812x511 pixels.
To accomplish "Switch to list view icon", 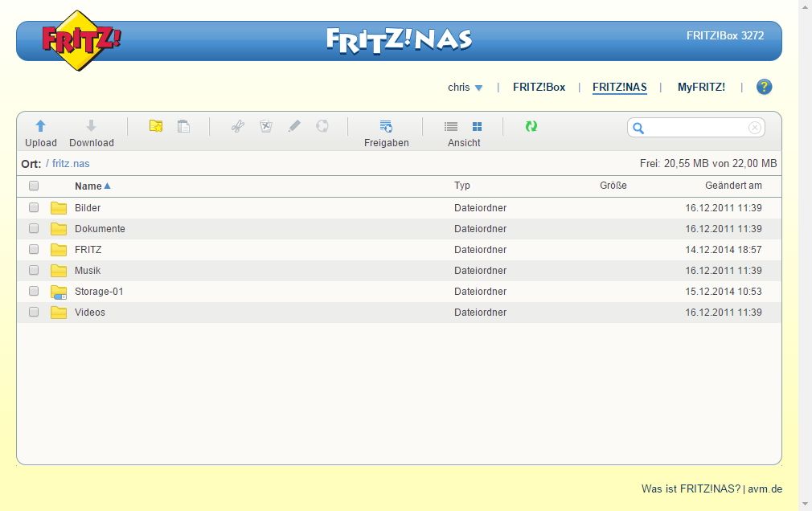I will click(x=451, y=126).
